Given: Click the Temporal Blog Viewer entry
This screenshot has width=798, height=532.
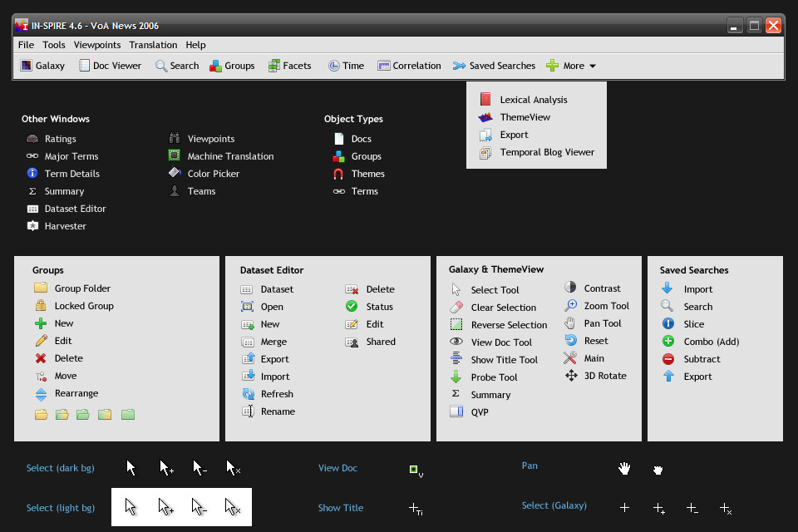Looking at the screenshot, I should click(x=546, y=152).
